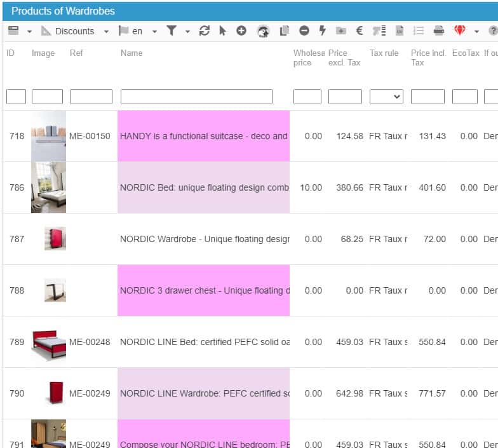Screen dimensions: 498x448
Task: Click the red gem icon
Action: [459, 31]
